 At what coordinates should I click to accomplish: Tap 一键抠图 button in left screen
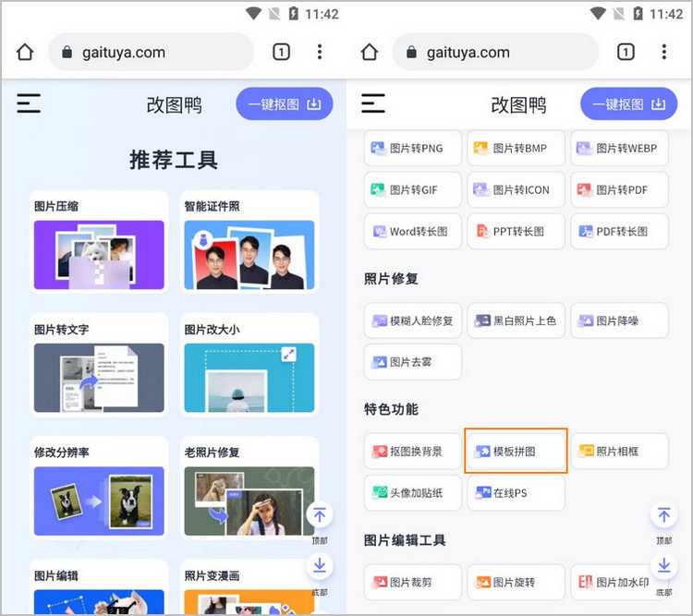(285, 103)
